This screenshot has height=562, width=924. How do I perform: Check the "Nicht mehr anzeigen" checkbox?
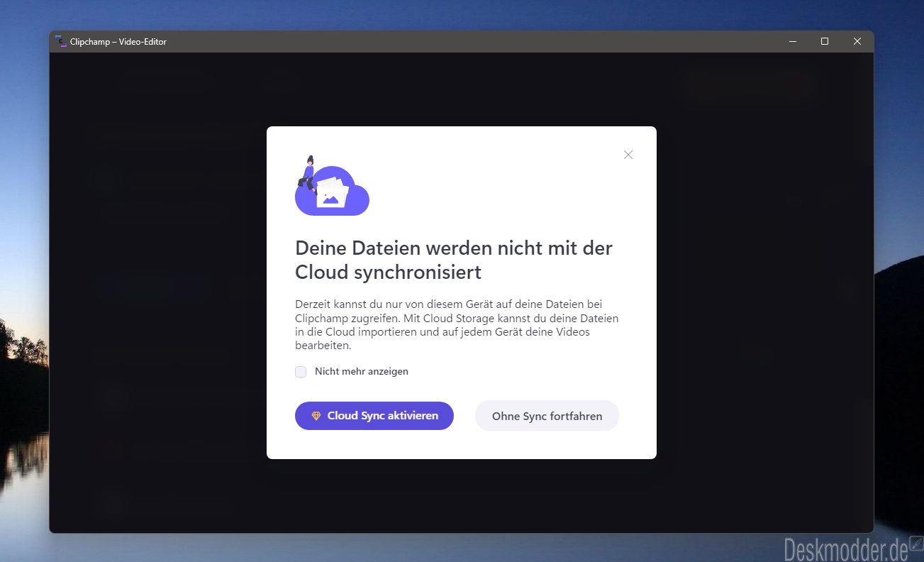tap(301, 372)
